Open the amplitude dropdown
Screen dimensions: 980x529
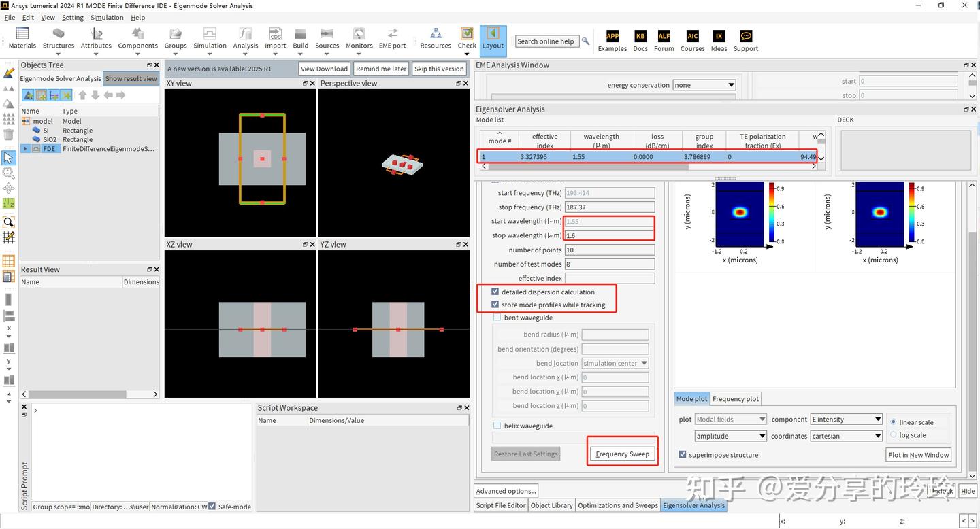[x=731, y=436]
